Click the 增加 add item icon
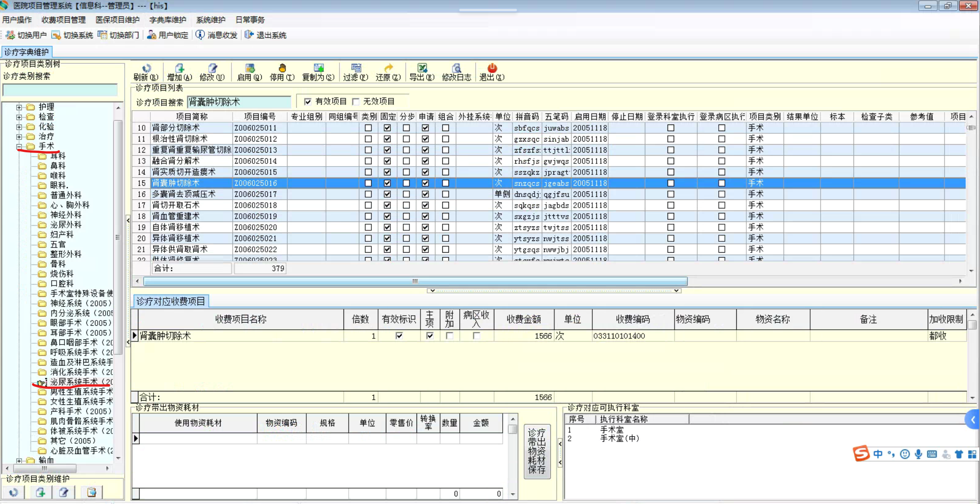 179,68
